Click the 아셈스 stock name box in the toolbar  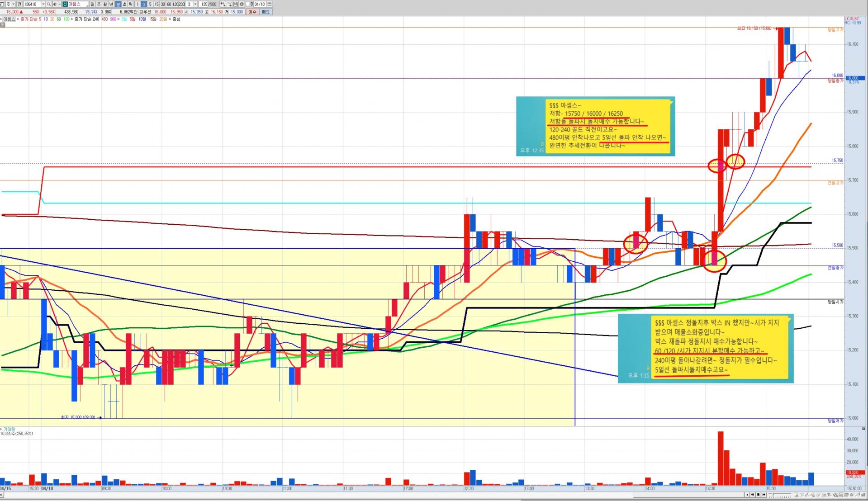78,4
